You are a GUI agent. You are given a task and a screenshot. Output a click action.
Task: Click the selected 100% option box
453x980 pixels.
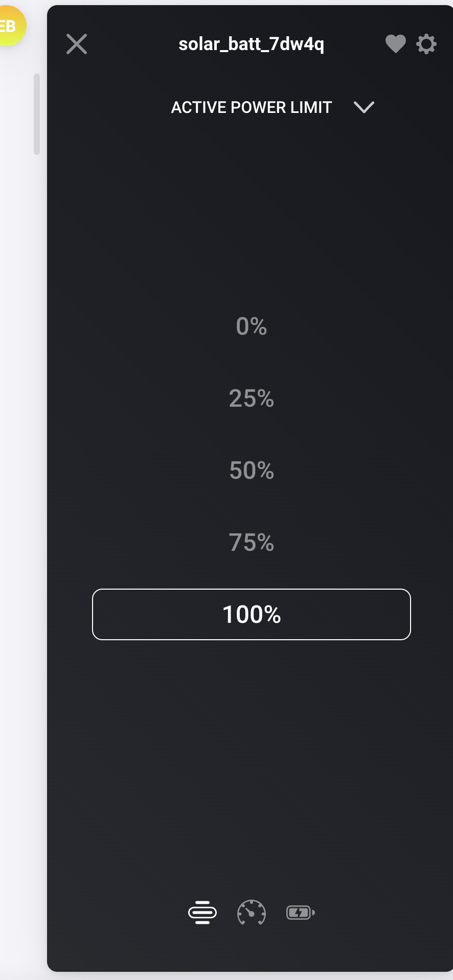click(251, 614)
